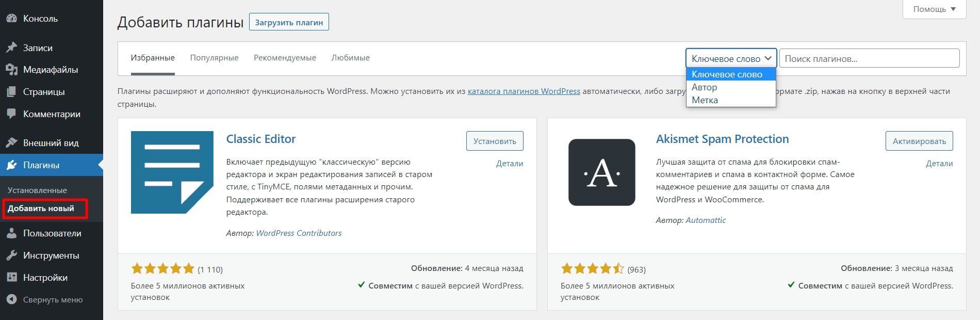The height and width of the screenshot is (320, 980).
Task: Open Страницы in the sidebar
Action: point(52,92)
